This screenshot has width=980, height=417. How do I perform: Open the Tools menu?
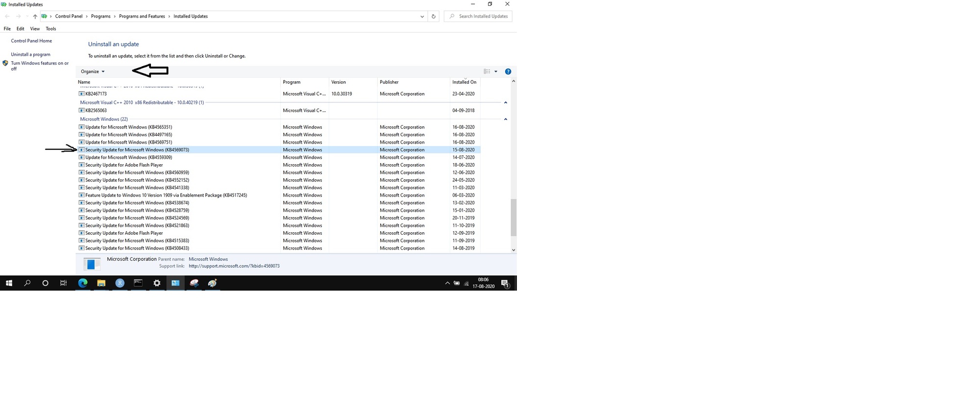(51, 29)
